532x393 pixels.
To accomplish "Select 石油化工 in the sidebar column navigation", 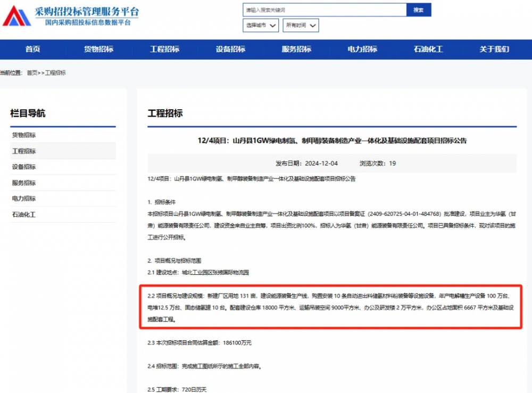I will click(x=63, y=214).
